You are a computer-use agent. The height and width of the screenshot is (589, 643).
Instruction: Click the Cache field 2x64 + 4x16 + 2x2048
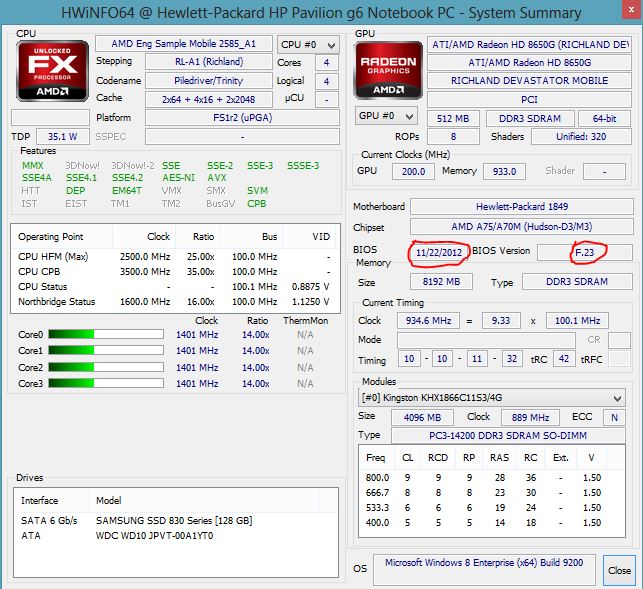(209, 99)
